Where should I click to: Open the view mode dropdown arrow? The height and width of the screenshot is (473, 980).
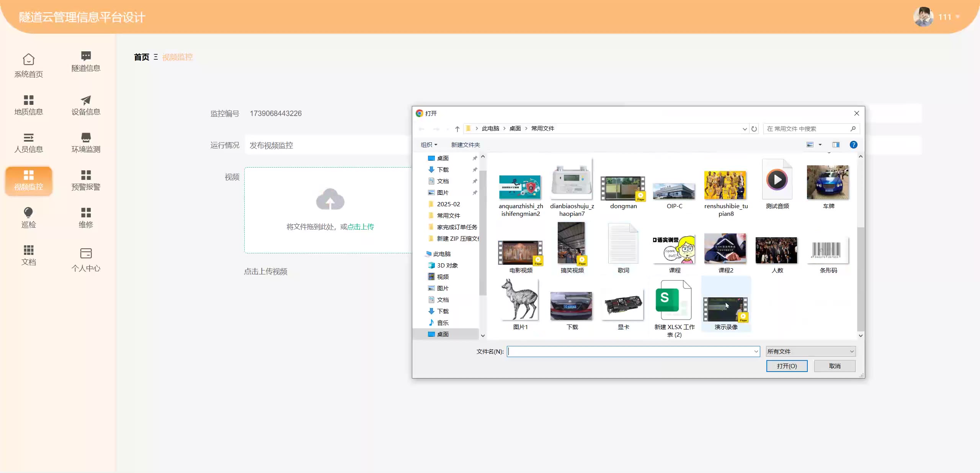(x=820, y=145)
